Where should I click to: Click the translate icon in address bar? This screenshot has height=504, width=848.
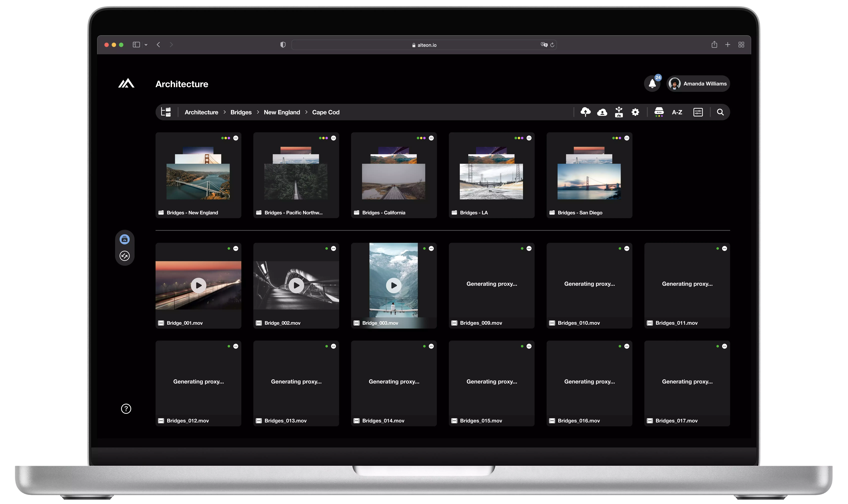pyautogui.click(x=544, y=45)
